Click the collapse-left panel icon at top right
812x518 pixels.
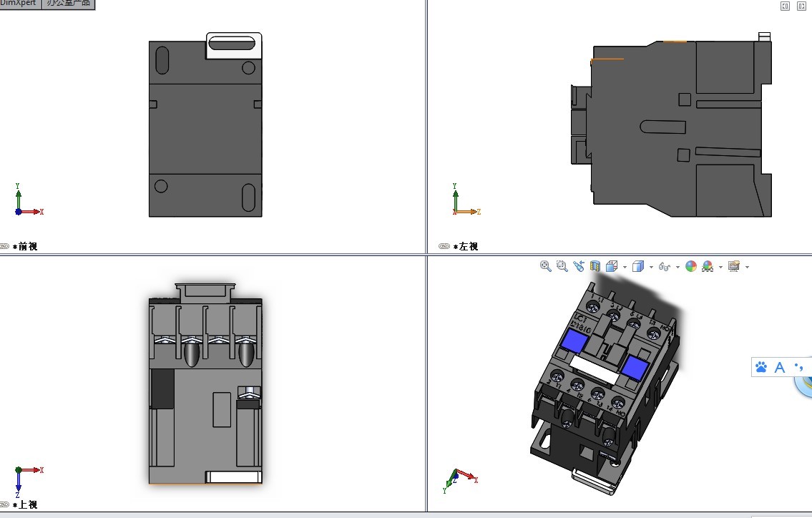tap(785, 6)
